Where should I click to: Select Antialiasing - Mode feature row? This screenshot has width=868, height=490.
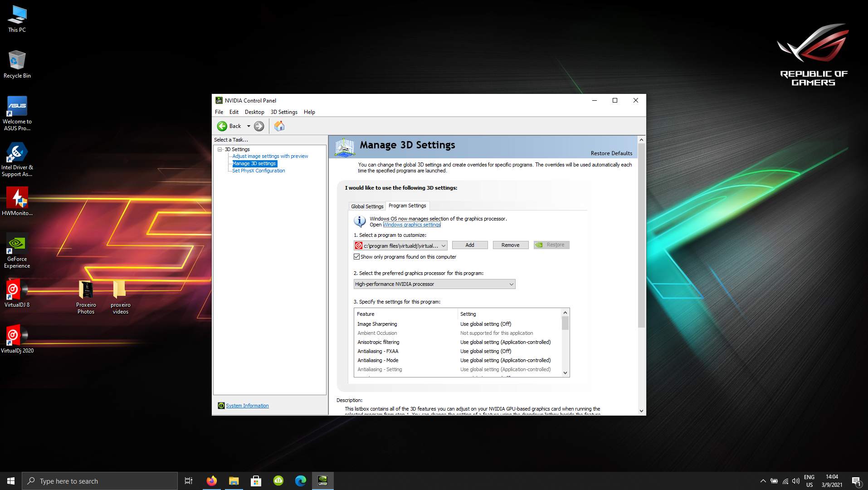[x=458, y=360]
